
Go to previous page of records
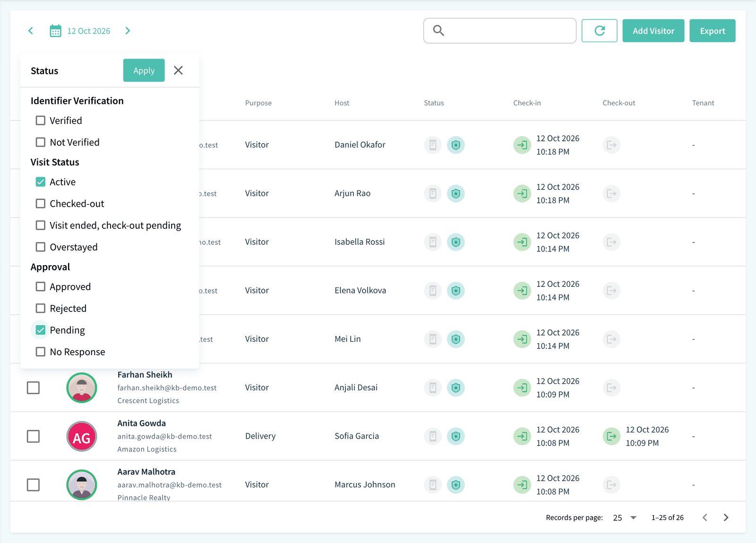coord(705,517)
